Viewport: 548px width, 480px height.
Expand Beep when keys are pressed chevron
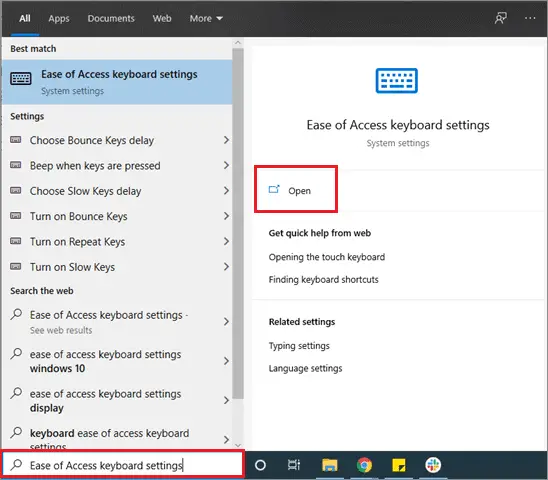tap(226, 165)
